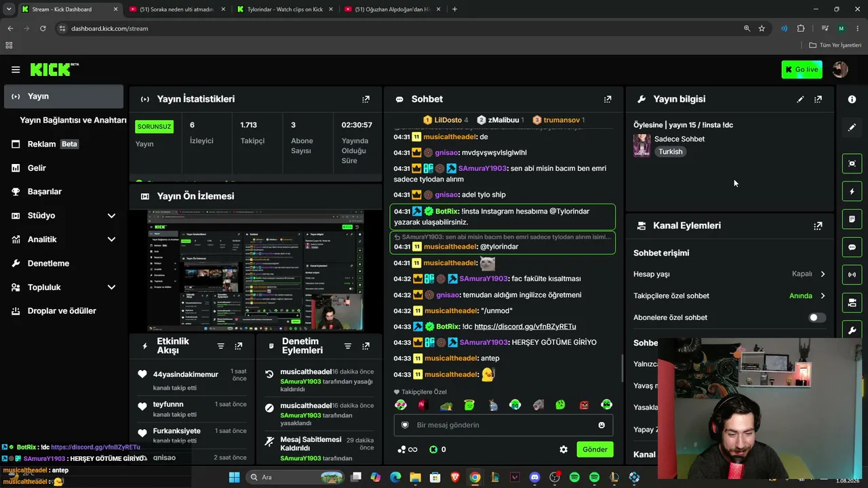Open the profile avatar menu at top right
Image resolution: width=868 pixels, height=488 pixels.
(840, 70)
